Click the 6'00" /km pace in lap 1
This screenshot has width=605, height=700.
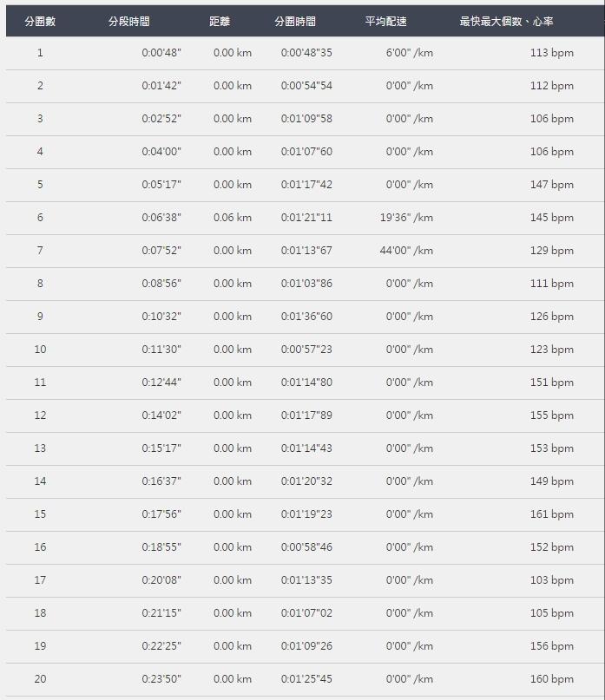(410, 53)
